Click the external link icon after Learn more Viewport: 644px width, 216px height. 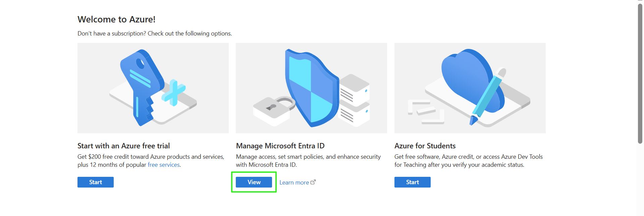(313, 182)
